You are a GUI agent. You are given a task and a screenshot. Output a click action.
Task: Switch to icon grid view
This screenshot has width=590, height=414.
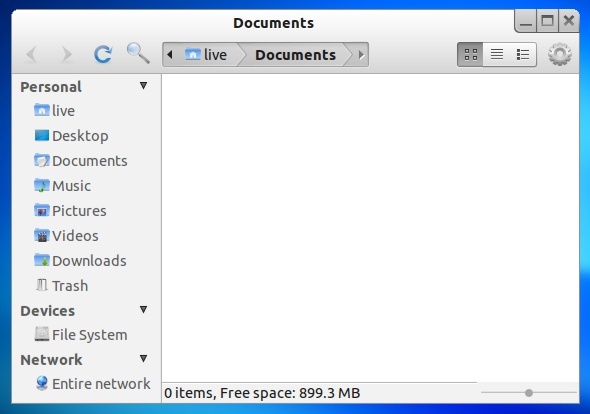[x=470, y=55]
